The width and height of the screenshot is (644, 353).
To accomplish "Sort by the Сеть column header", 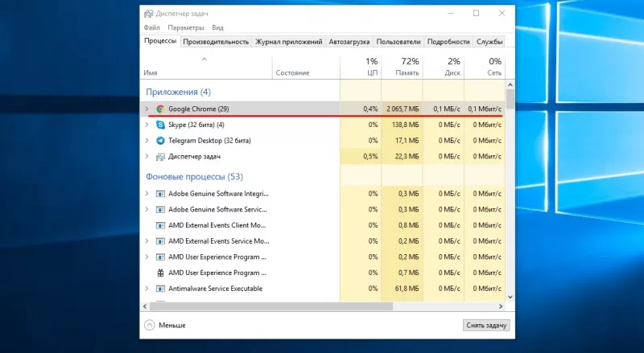I will click(485, 67).
